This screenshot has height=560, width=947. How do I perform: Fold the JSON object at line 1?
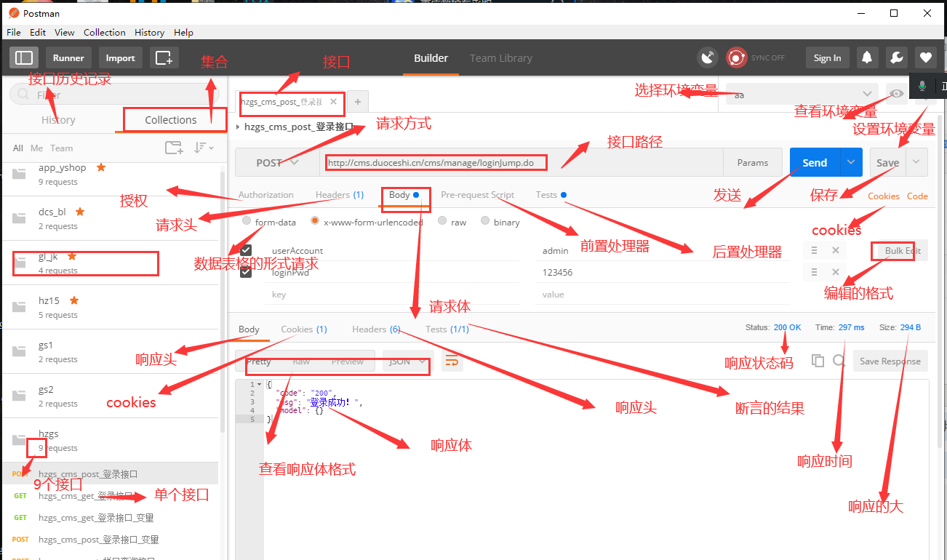[260, 384]
